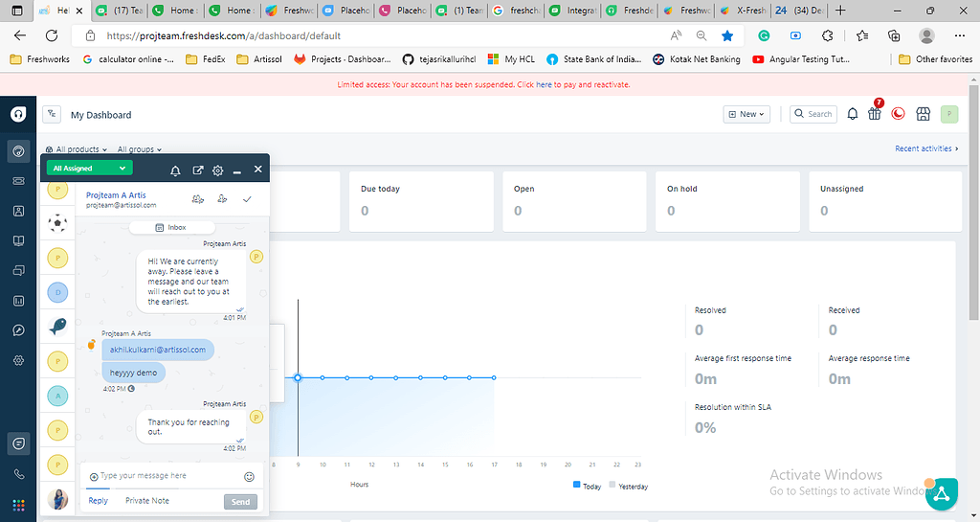Screen dimensions: 980x522
Task: Open the Freddy compass icon in sidebar
Action: tap(18, 330)
